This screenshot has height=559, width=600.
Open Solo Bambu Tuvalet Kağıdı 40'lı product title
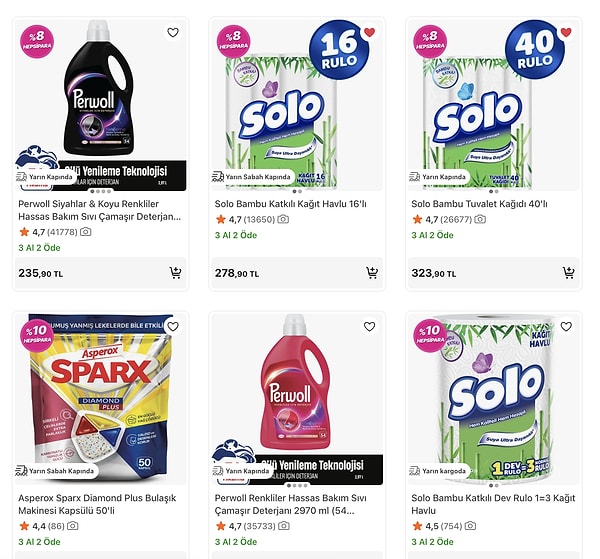(479, 204)
